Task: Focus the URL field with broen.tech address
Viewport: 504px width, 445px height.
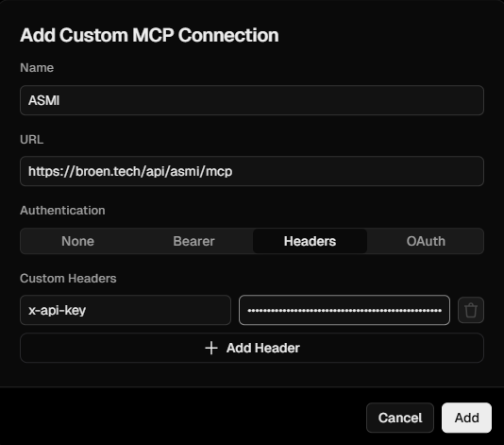Action: coord(252,171)
